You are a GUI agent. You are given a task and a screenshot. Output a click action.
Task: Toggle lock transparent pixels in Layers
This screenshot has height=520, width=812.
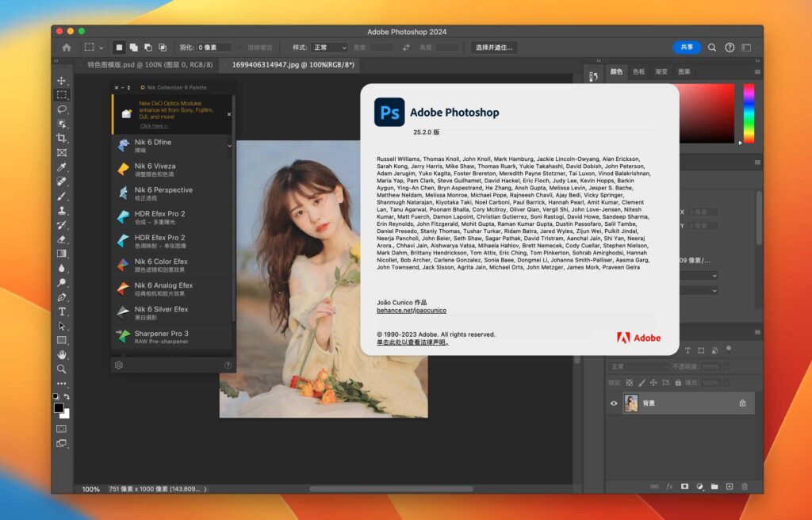(629, 383)
